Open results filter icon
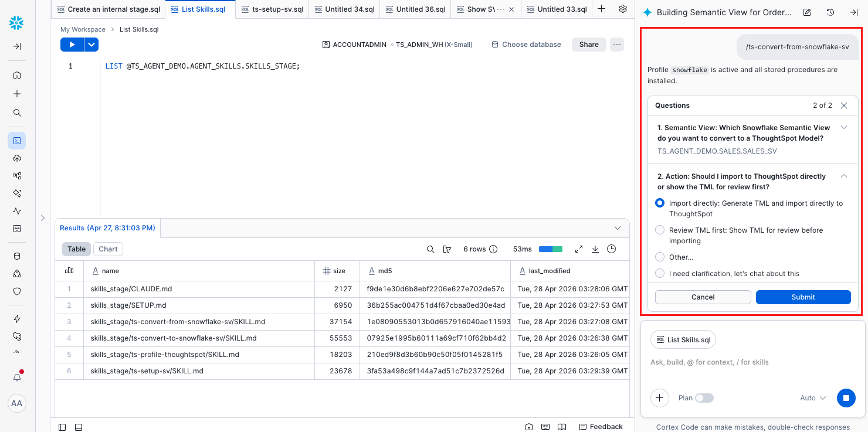The height and width of the screenshot is (432, 868). point(447,249)
